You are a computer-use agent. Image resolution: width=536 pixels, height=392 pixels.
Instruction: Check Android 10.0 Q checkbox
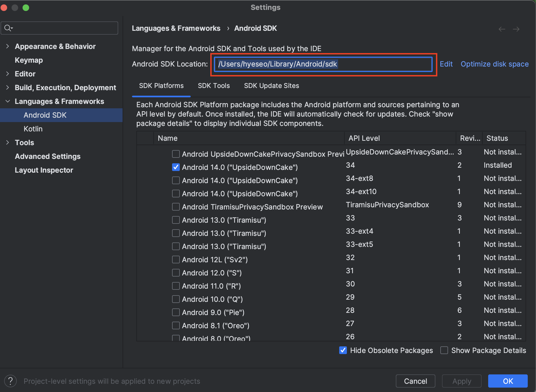(x=176, y=299)
